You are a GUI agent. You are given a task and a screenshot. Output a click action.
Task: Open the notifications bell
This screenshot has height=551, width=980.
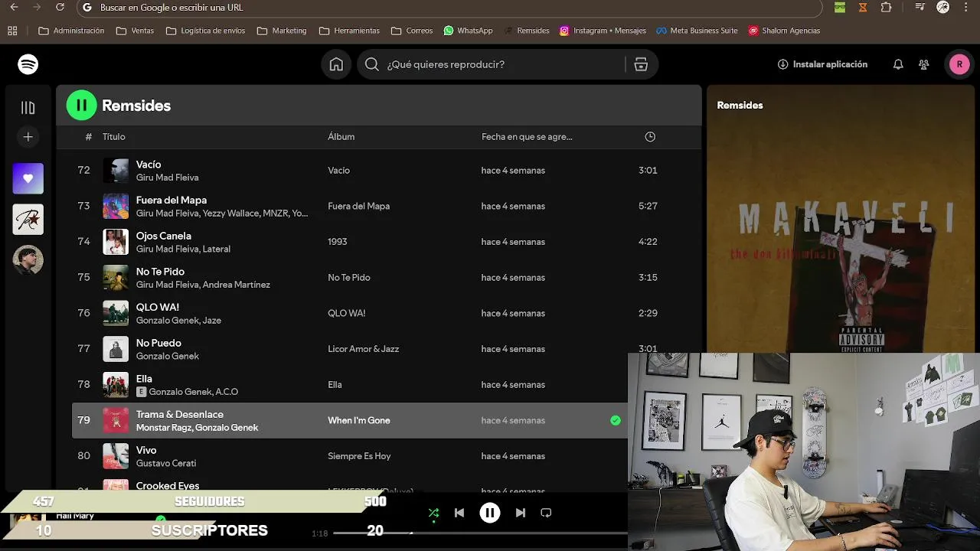pyautogui.click(x=898, y=64)
